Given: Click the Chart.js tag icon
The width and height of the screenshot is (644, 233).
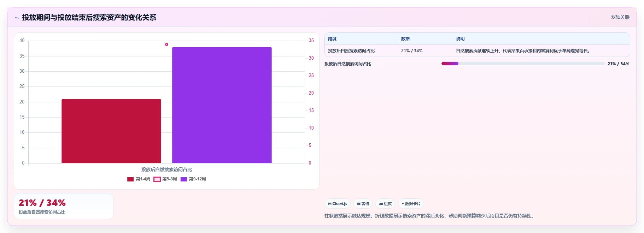Looking at the screenshot, I should (330, 204).
